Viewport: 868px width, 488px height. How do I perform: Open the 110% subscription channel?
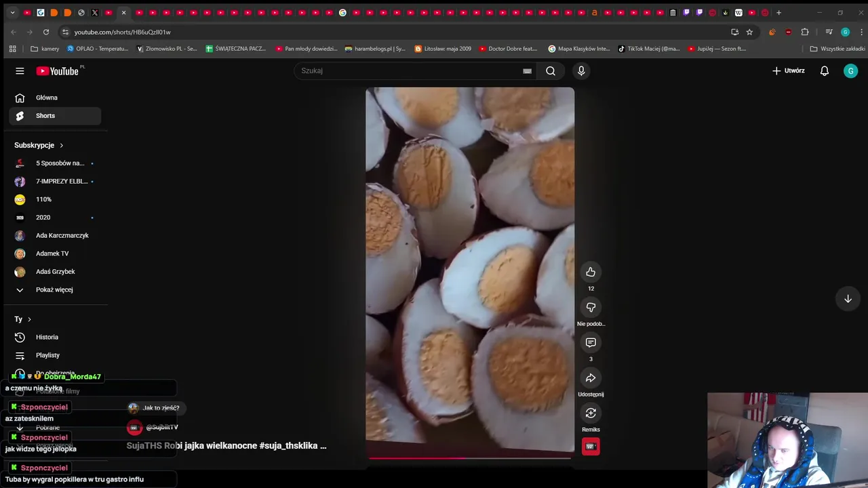[x=55, y=199]
